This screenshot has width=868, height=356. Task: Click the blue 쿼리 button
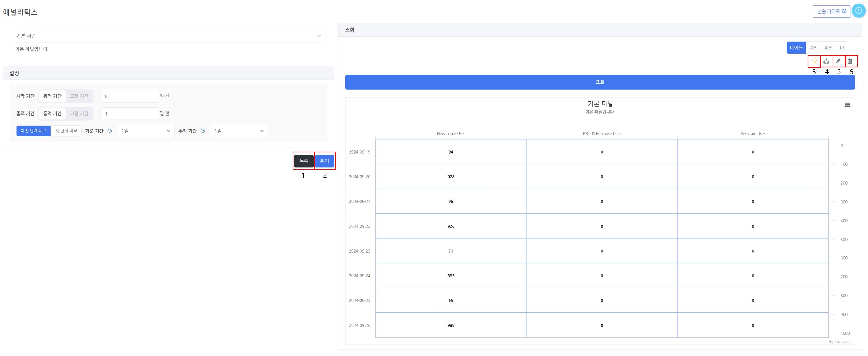[x=324, y=161]
